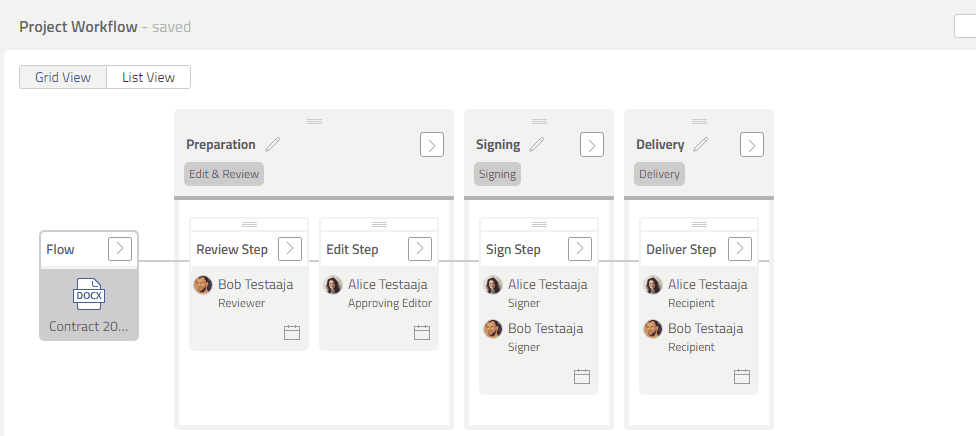The image size is (976, 436).
Task: Open calendar for the Review Step
Action: (292, 332)
